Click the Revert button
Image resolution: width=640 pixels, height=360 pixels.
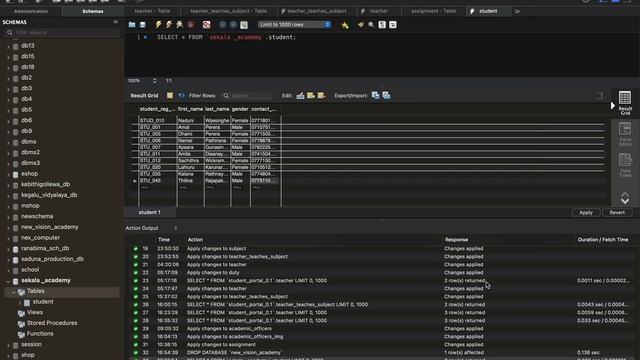617,212
